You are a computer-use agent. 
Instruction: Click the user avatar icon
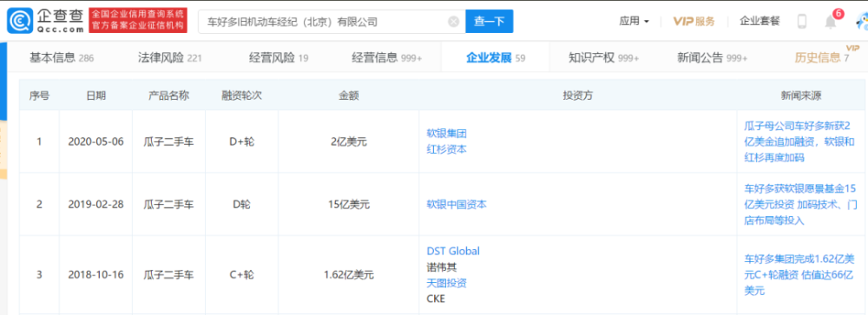coord(861,23)
